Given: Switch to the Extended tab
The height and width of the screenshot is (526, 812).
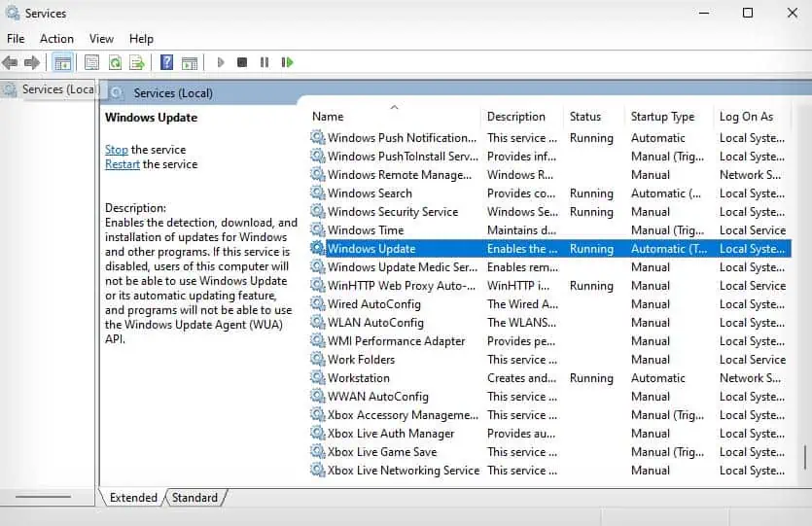Looking at the screenshot, I should (133, 498).
